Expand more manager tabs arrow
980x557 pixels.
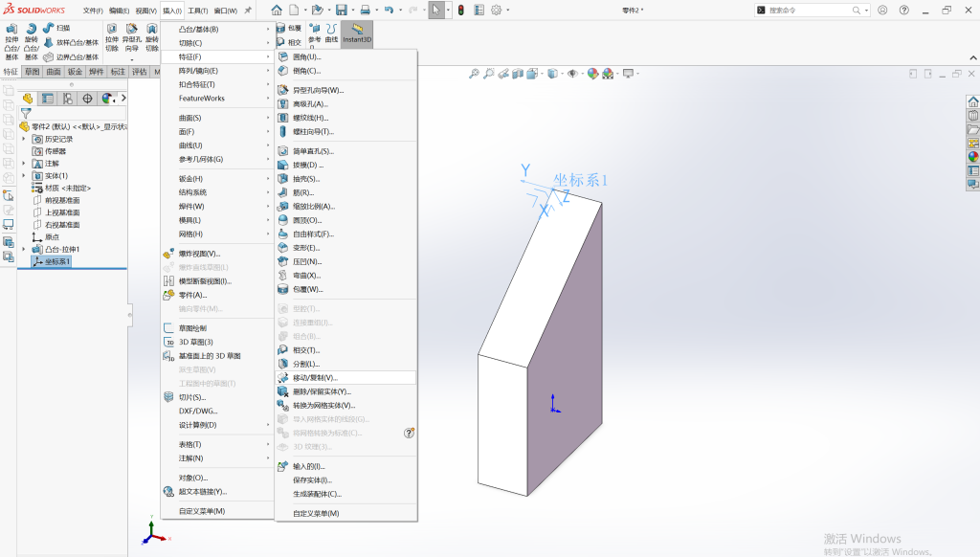(123, 99)
